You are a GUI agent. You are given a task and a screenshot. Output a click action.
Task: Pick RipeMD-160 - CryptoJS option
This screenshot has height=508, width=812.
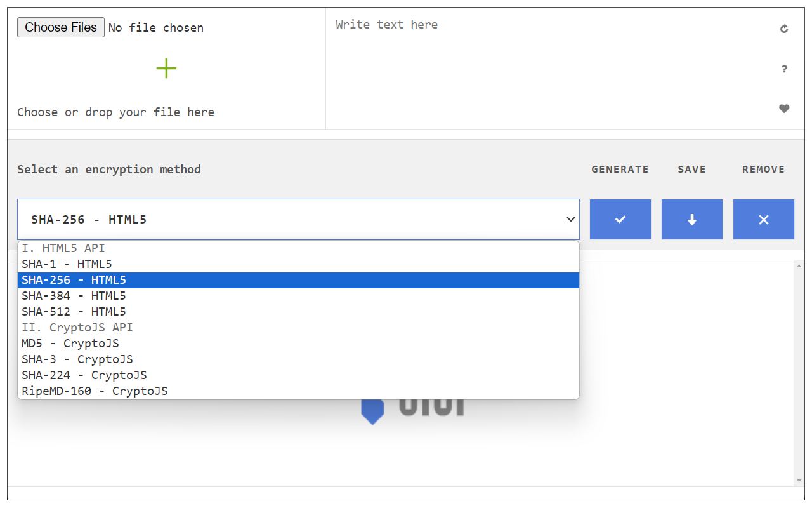(95, 391)
